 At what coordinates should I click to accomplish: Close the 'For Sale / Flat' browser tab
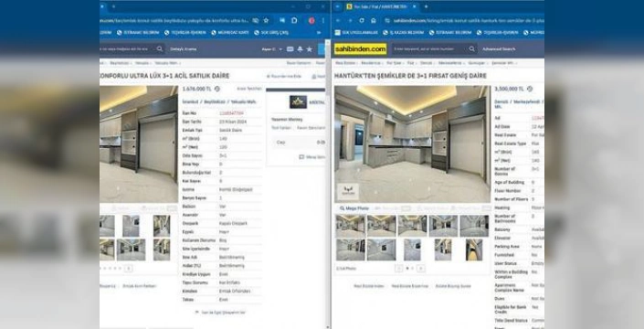(414, 6)
